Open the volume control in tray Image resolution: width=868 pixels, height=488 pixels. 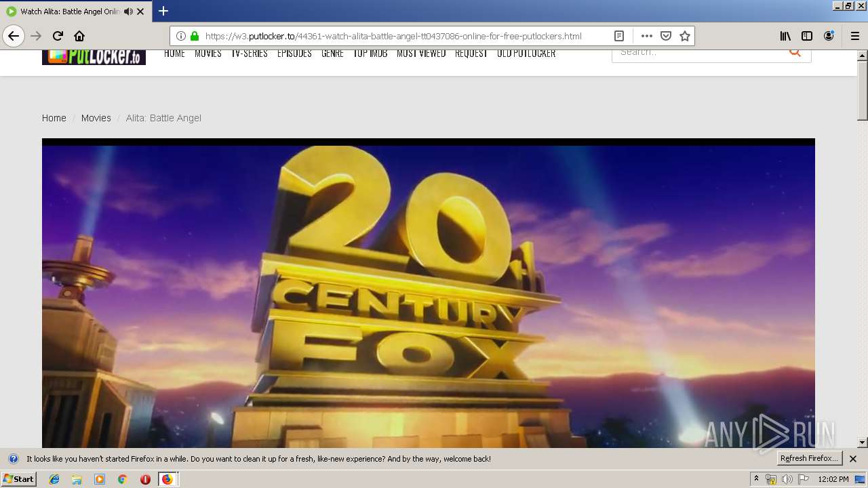point(787,479)
